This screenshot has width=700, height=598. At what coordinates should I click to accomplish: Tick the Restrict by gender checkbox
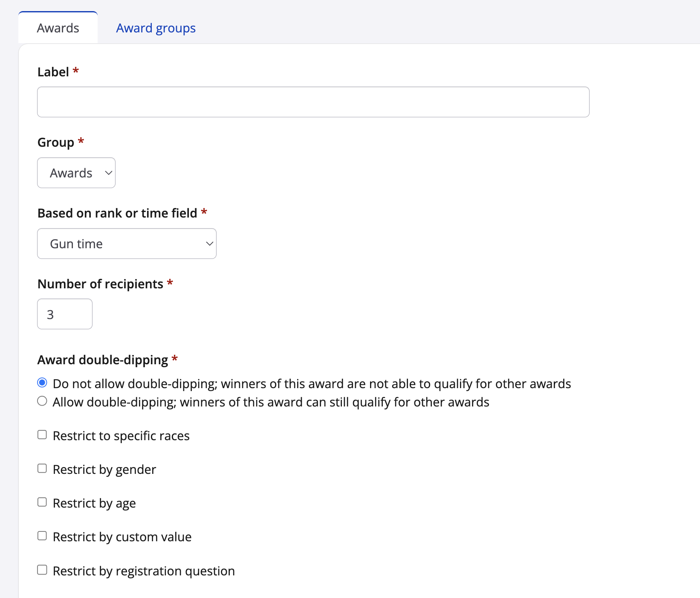click(x=42, y=468)
